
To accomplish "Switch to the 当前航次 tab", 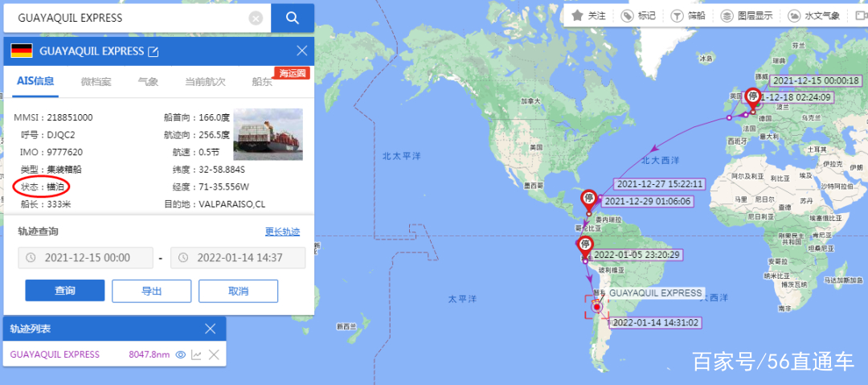I will coord(206,82).
